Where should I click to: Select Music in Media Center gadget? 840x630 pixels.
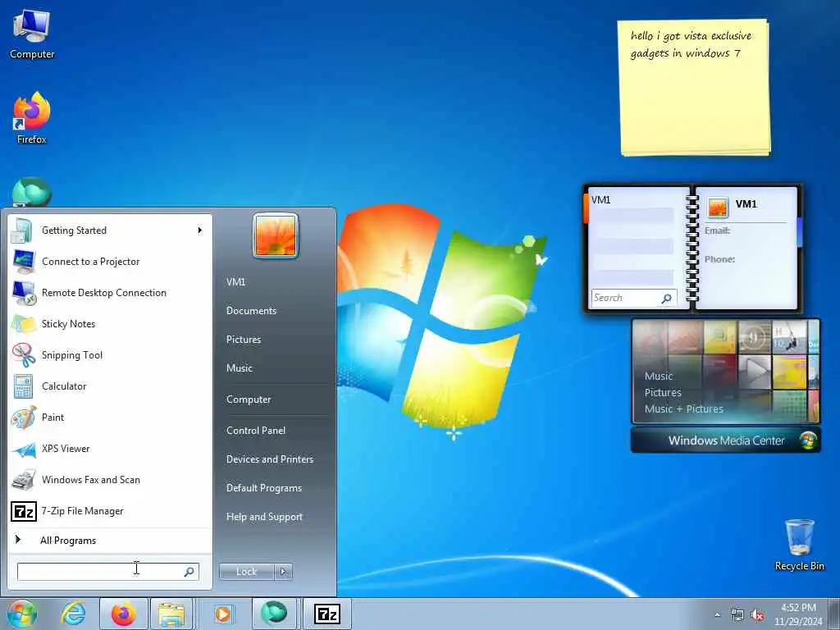(x=659, y=376)
